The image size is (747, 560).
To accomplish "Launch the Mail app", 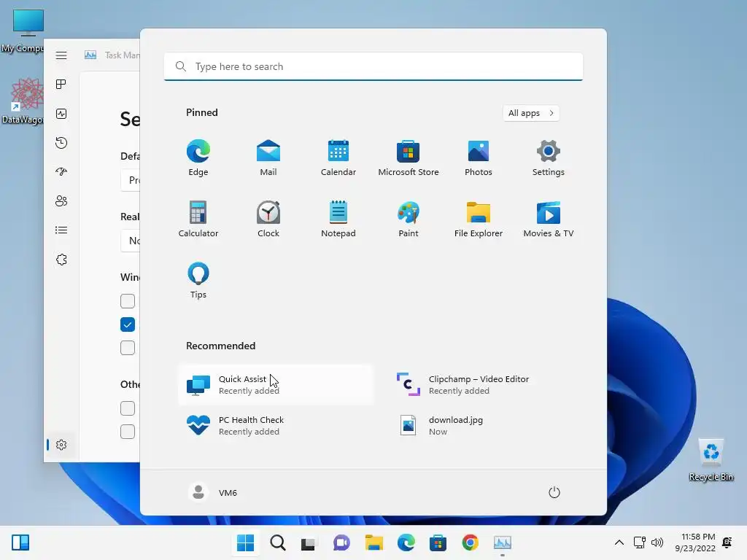I will (268, 158).
